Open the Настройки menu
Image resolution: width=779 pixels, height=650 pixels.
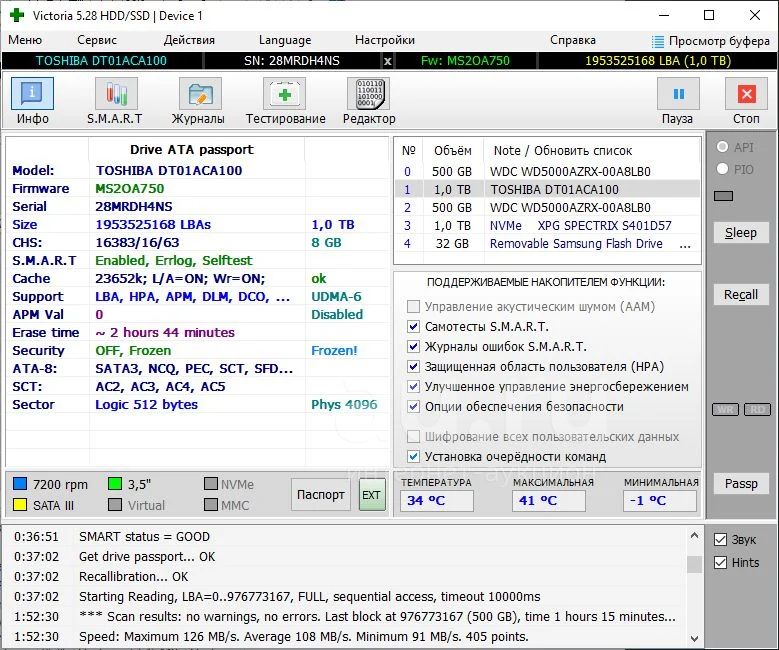pos(385,40)
